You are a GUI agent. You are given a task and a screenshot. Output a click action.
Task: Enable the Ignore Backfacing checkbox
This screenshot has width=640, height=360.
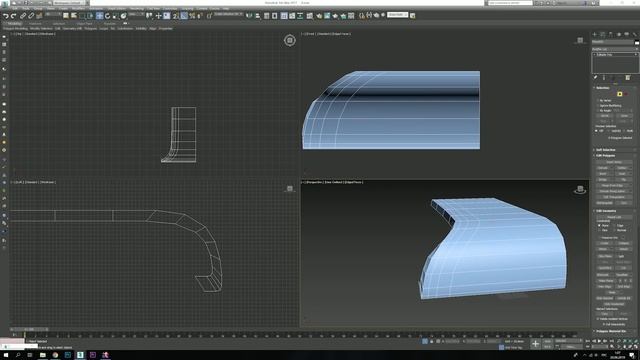click(598, 106)
